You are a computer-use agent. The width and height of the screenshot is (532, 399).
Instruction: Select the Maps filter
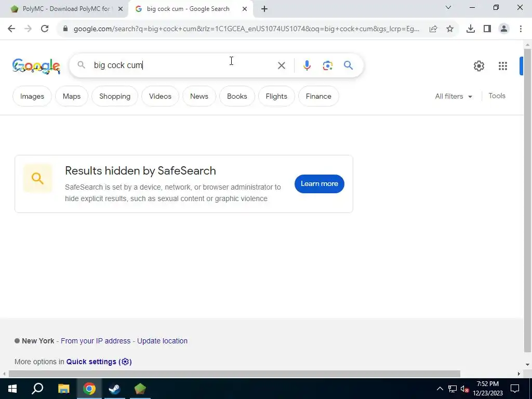click(x=72, y=96)
